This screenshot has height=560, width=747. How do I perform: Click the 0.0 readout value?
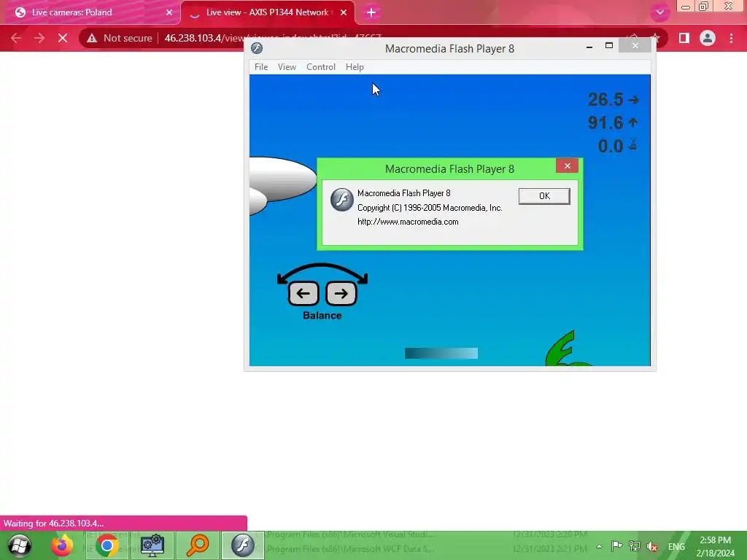(x=611, y=146)
